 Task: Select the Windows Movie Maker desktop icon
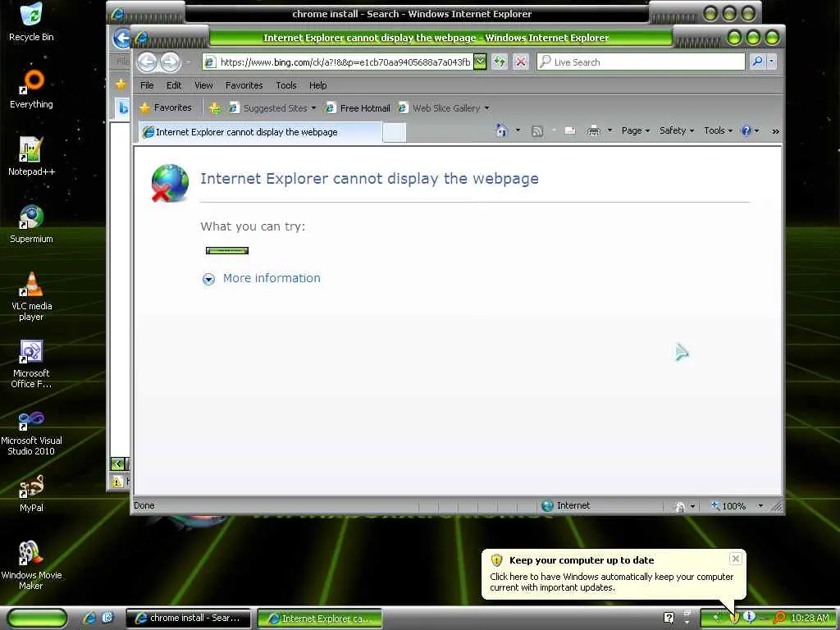click(31, 565)
